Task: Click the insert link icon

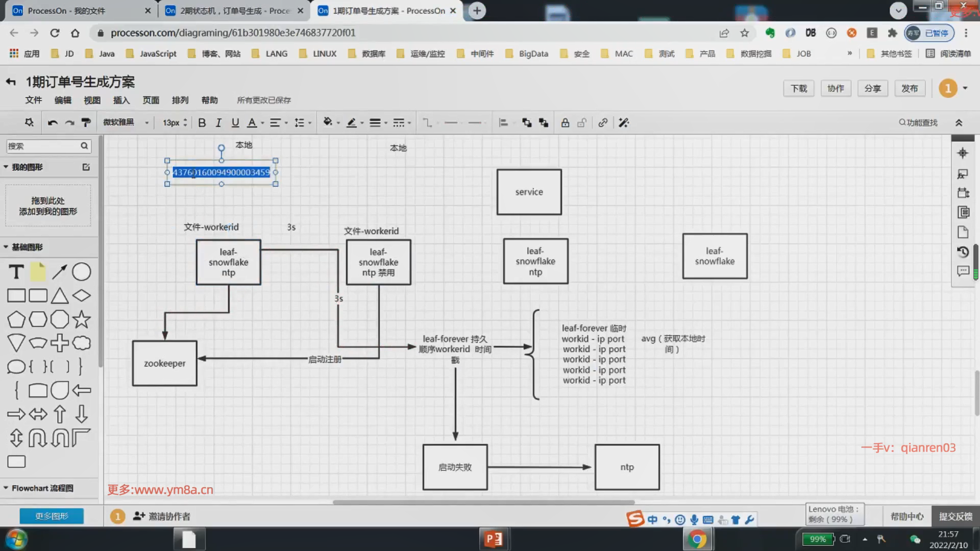Action: (603, 123)
